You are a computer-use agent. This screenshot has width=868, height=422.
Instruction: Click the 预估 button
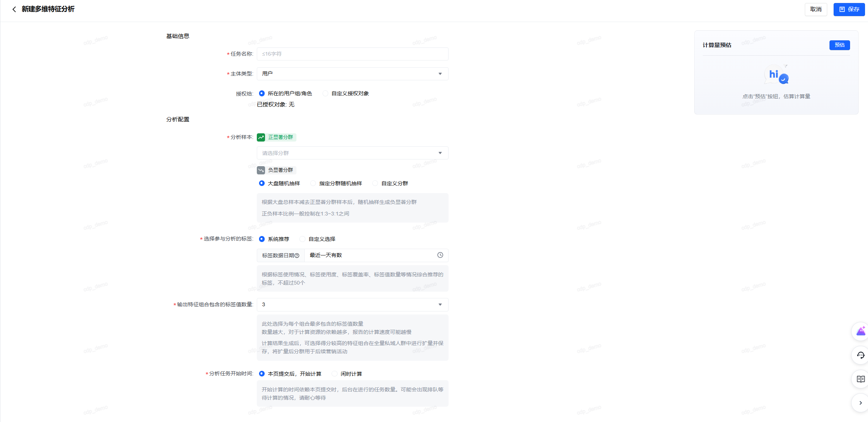(x=840, y=45)
